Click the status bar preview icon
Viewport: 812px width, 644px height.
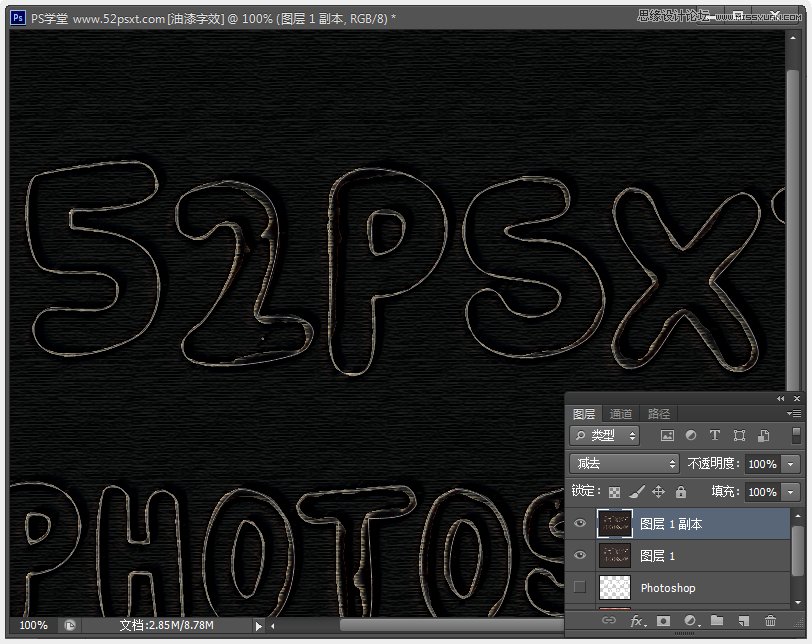click(70, 625)
